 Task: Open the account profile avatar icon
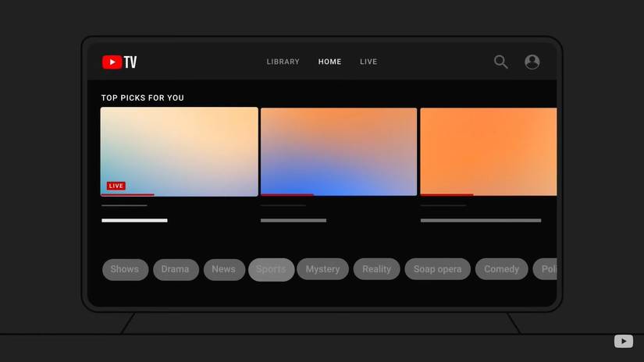(532, 62)
